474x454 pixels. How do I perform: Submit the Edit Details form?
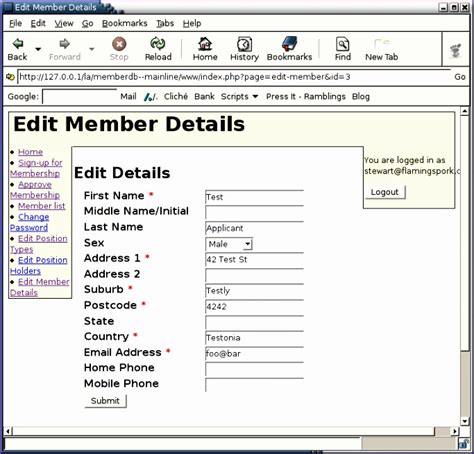click(x=105, y=401)
